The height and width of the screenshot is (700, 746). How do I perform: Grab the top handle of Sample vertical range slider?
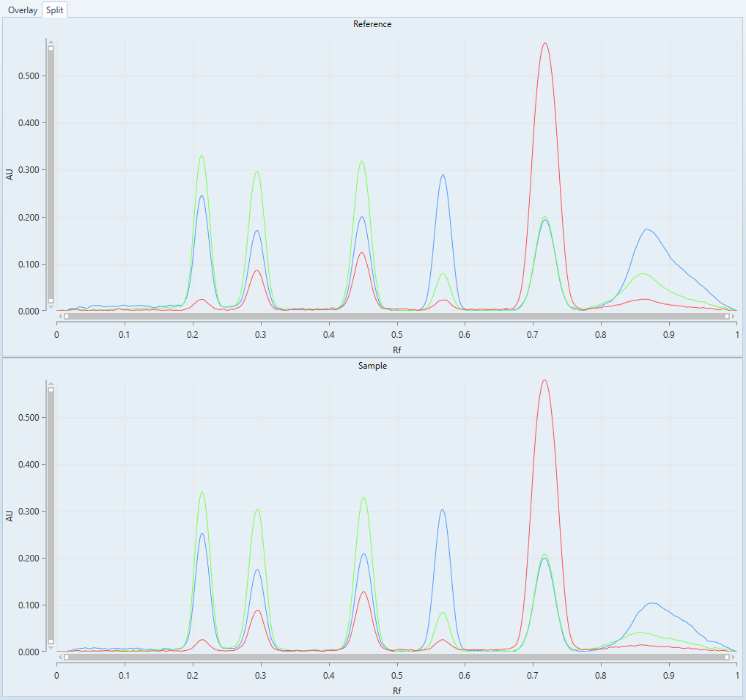(x=51, y=390)
